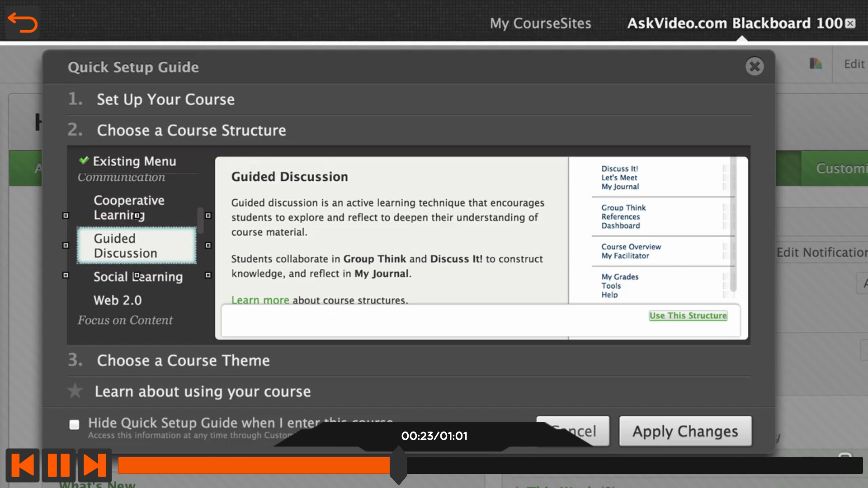
Task: Click the color palette theme icon
Action: pos(815,64)
